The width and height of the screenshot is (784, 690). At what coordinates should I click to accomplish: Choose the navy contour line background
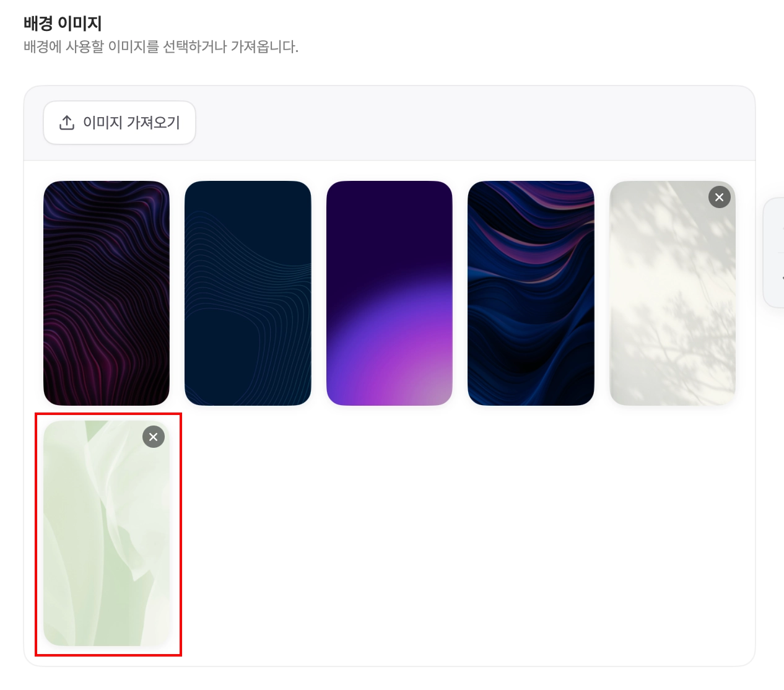click(248, 293)
